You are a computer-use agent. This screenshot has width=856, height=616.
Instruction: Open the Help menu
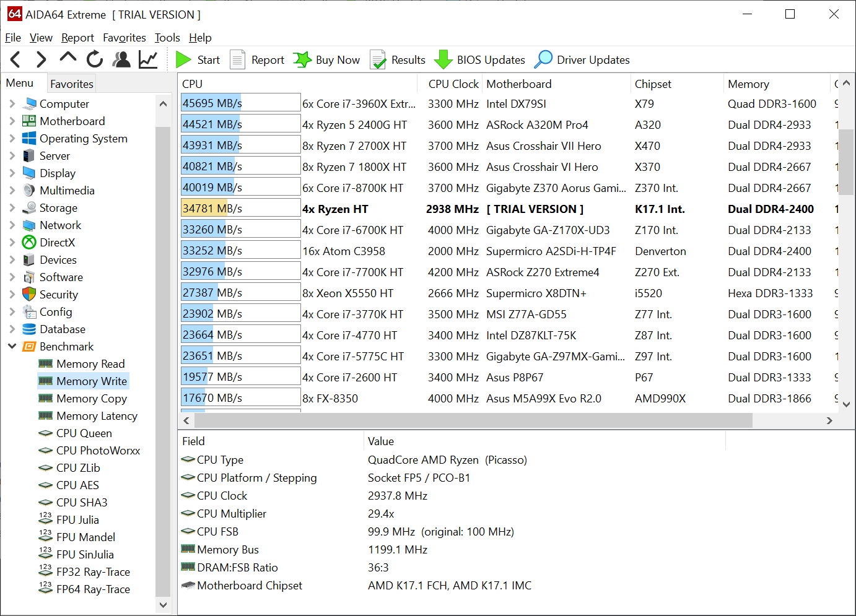[x=200, y=38]
